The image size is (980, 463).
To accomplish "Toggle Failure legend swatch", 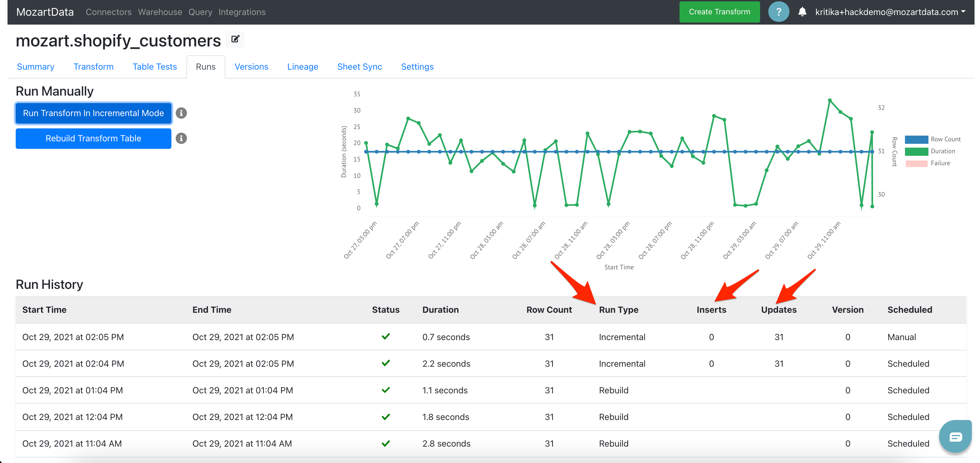I will point(916,163).
